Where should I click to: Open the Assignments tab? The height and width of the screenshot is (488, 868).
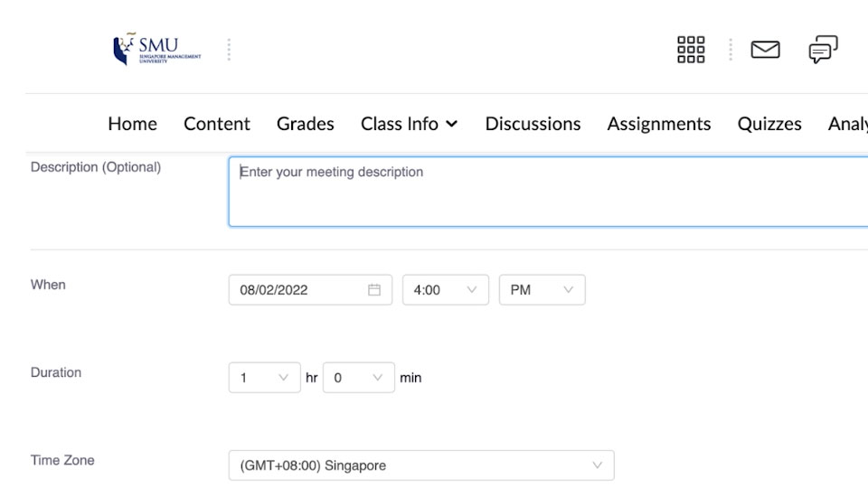pos(659,124)
